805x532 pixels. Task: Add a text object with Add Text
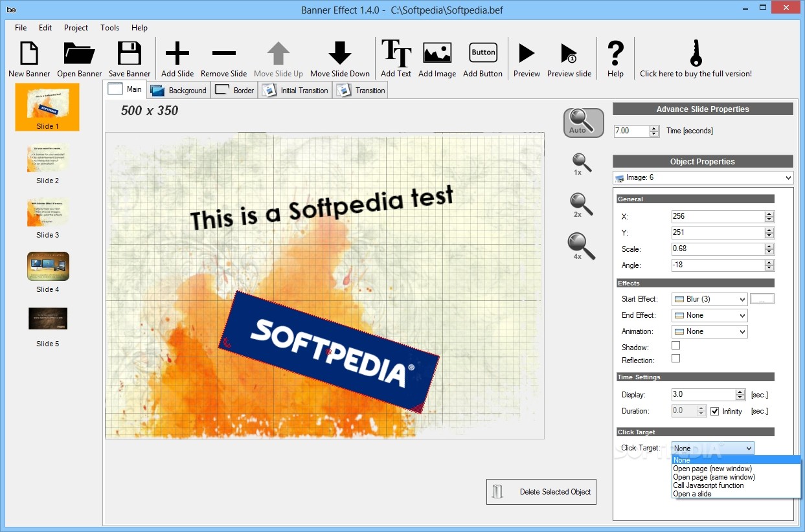tap(396, 53)
